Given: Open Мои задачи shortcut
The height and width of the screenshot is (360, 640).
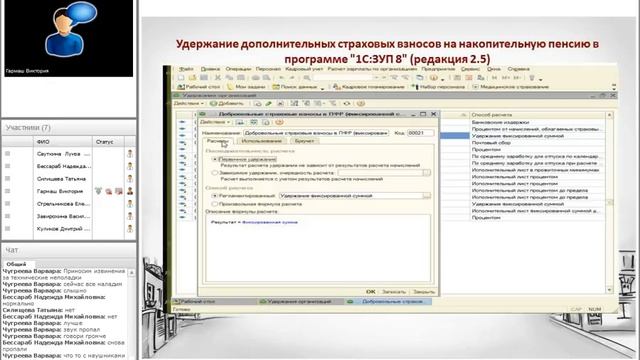Looking at the screenshot, I should click(x=246, y=87).
